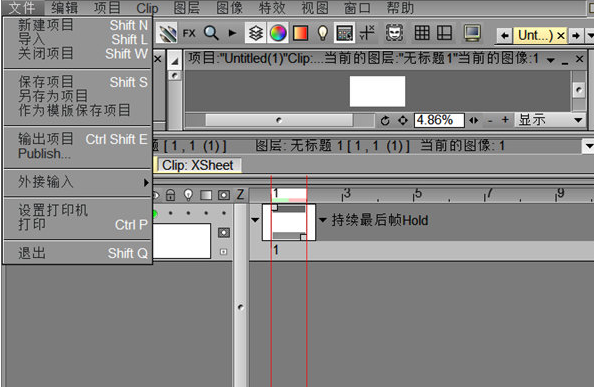Screen dimensions: 594x387
Task: Choose 退出 menu entry
Action: pos(78,253)
